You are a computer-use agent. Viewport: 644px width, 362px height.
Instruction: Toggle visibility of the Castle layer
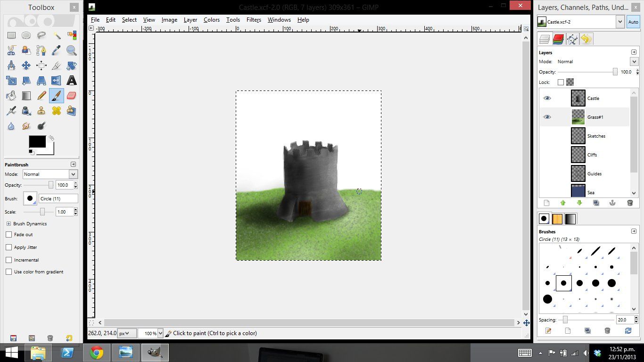coord(547,98)
